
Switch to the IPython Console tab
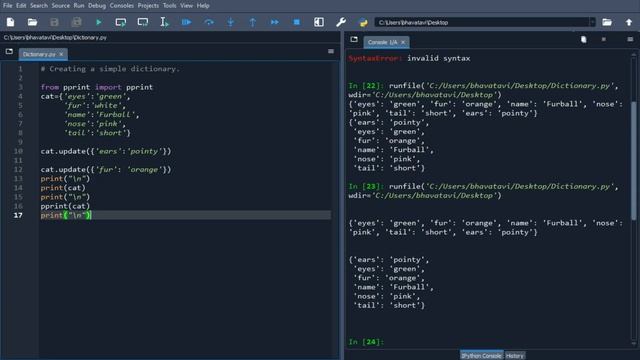(482, 356)
